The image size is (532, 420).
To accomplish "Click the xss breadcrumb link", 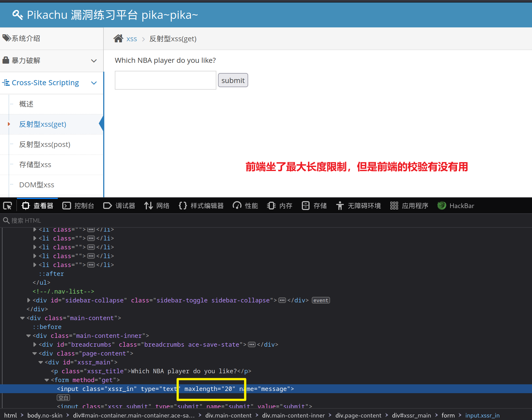I will 132,39.
